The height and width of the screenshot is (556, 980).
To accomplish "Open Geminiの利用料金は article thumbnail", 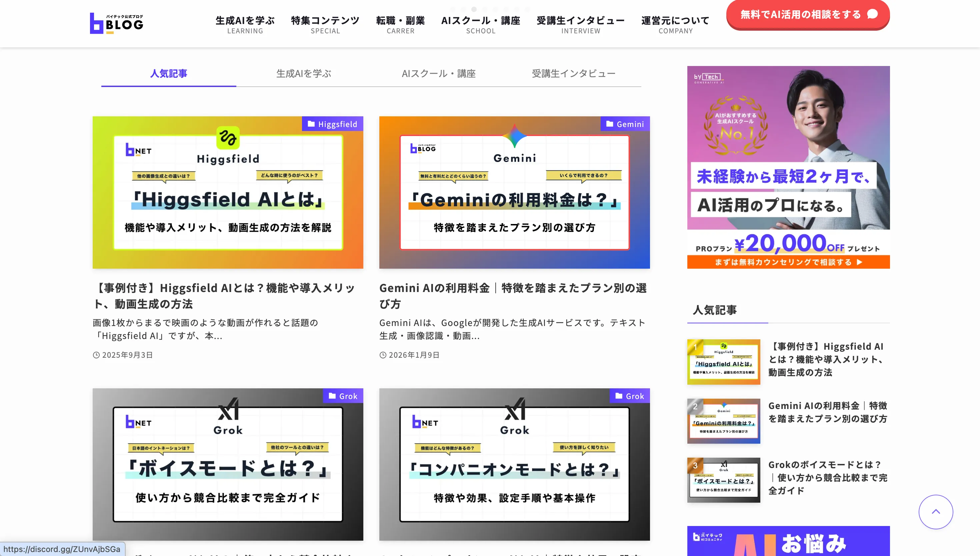I will click(x=514, y=192).
